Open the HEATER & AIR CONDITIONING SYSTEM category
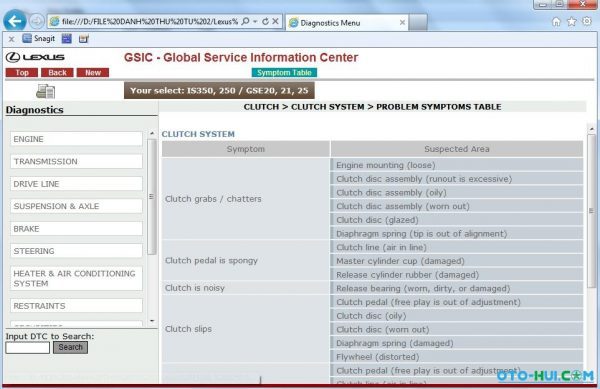Image resolution: width=600 pixels, height=389 pixels. [77, 278]
